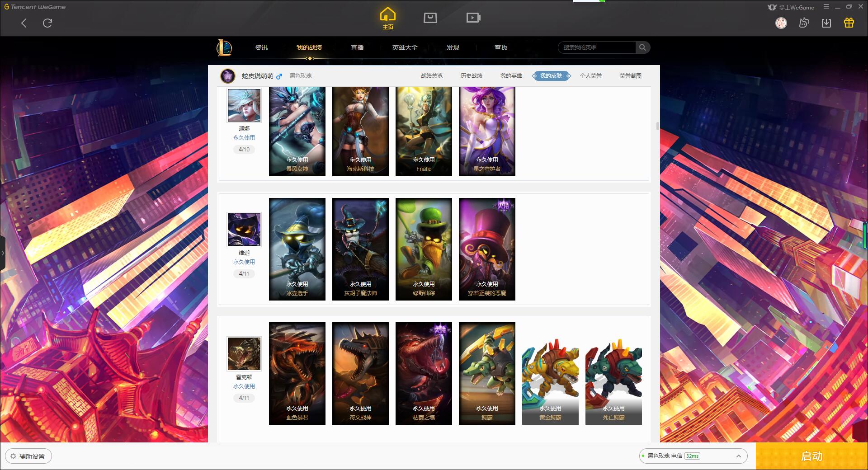Open the 直播 menu

357,47
